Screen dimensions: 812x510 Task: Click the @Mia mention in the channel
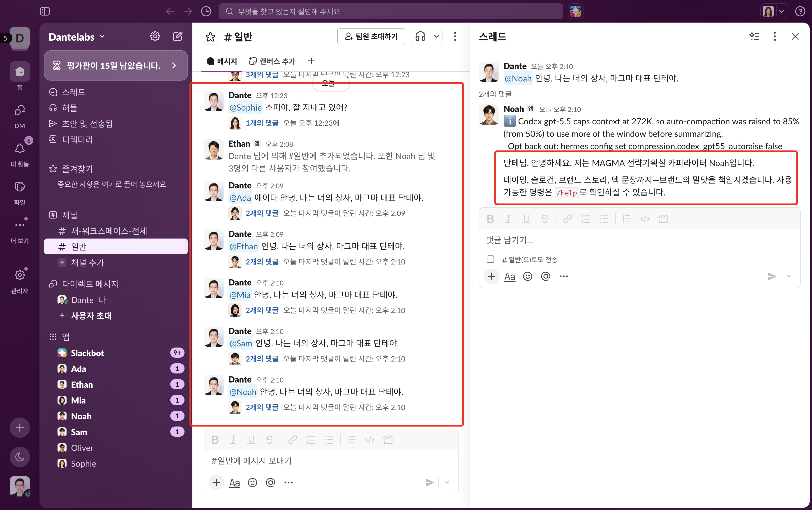pos(240,295)
